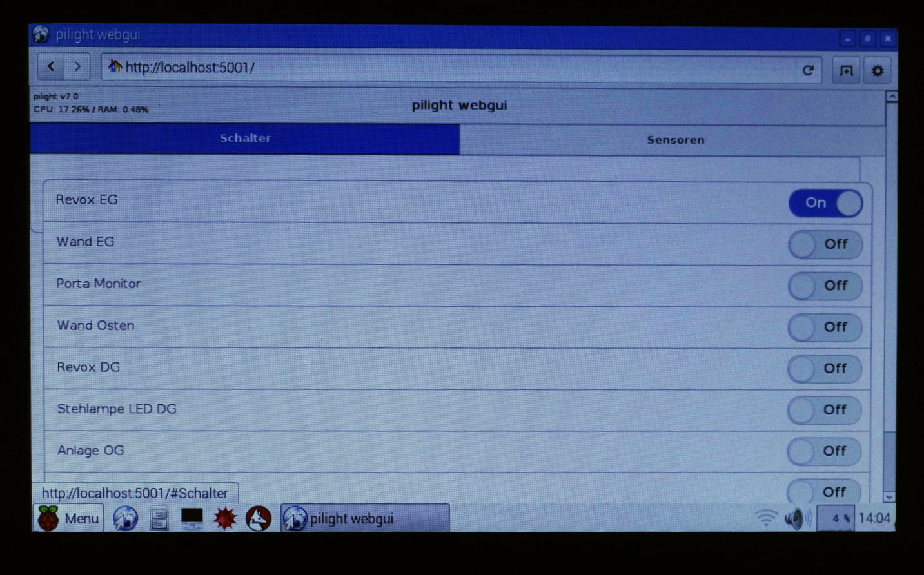Switch on Anlage OG
The width and height of the screenshot is (924, 575).
[824, 451]
